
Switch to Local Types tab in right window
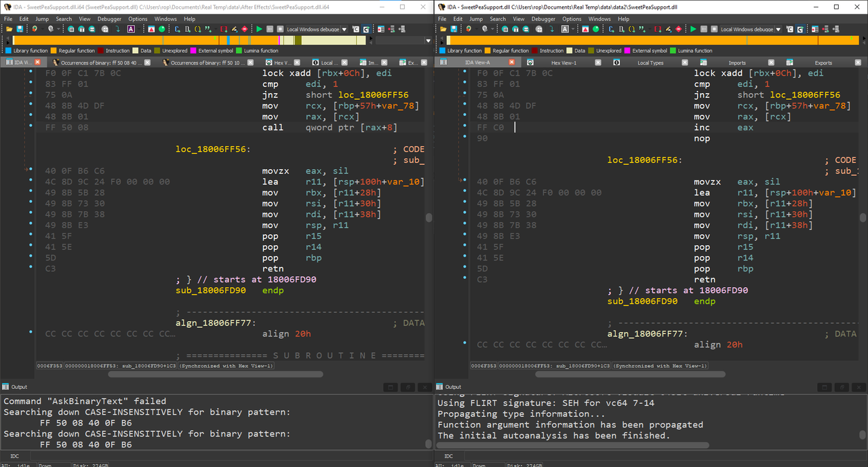650,62
